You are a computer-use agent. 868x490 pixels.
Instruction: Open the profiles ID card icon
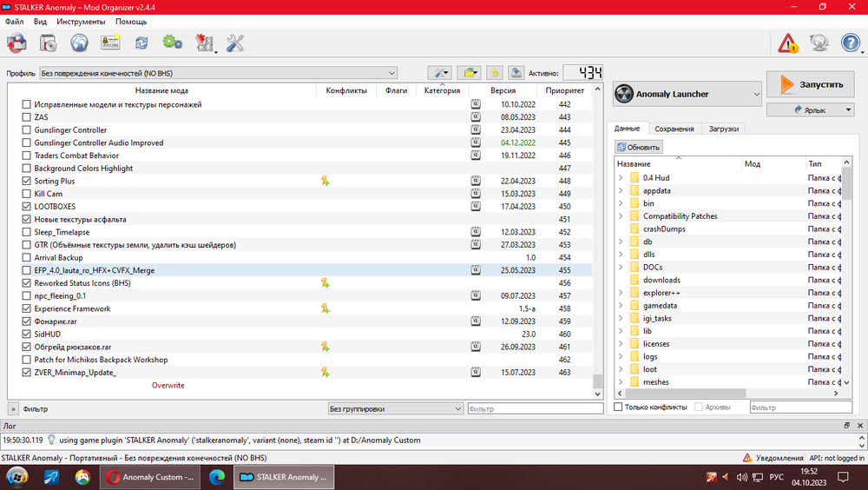click(x=110, y=43)
